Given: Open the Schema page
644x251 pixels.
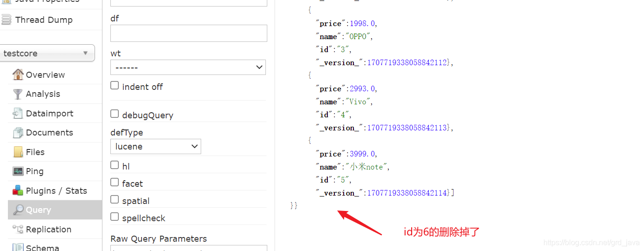Looking at the screenshot, I should coord(42,247).
